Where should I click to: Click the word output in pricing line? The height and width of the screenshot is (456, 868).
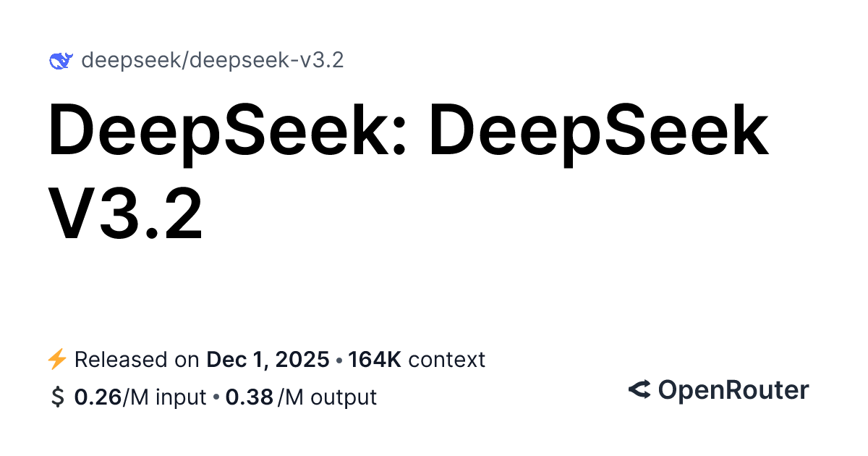click(342, 399)
